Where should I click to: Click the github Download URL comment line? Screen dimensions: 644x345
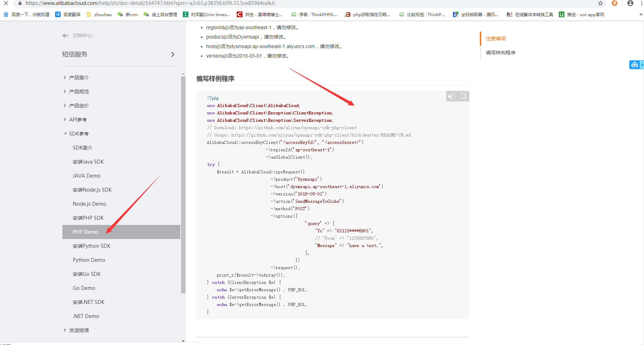click(282, 128)
